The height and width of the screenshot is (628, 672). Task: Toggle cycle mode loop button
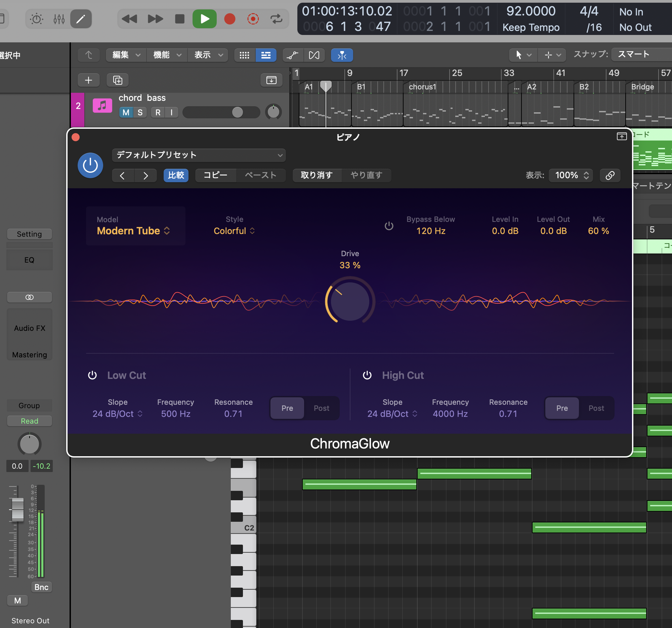[x=276, y=19]
